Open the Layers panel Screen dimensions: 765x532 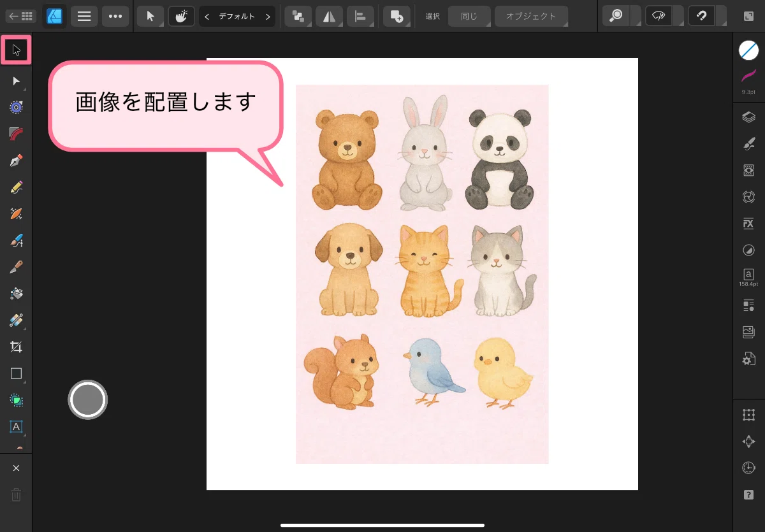coord(748,117)
